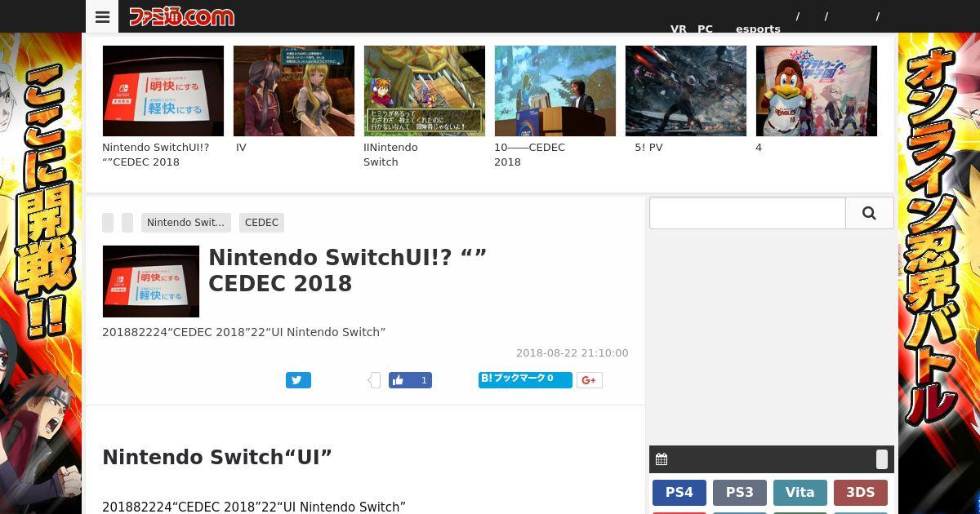The width and height of the screenshot is (980, 514).
Task: Select the PS4 platform button
Action: tap(679, 493)
